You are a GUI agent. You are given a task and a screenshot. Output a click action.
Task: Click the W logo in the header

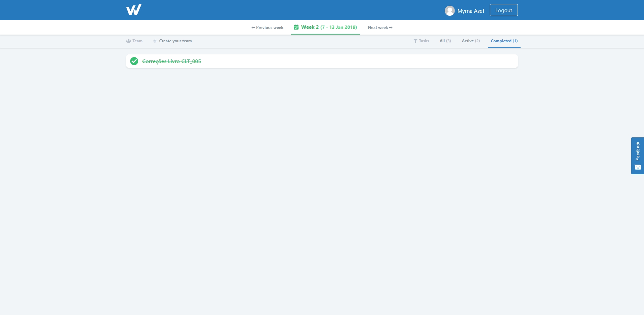pos(133,10)
